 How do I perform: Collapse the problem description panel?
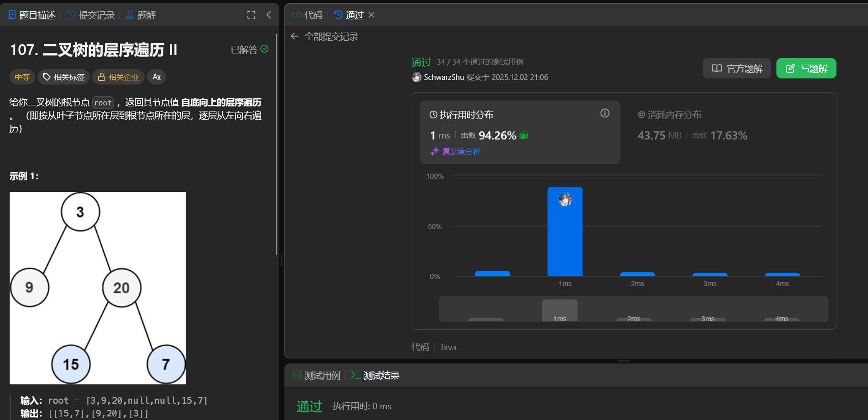[269, 15]
